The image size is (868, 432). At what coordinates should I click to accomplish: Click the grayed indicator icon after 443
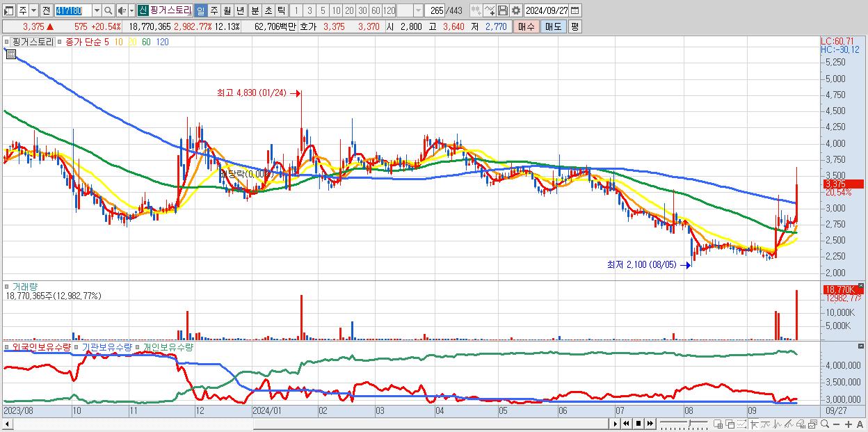pyautogui.click(x=475, y=10)
